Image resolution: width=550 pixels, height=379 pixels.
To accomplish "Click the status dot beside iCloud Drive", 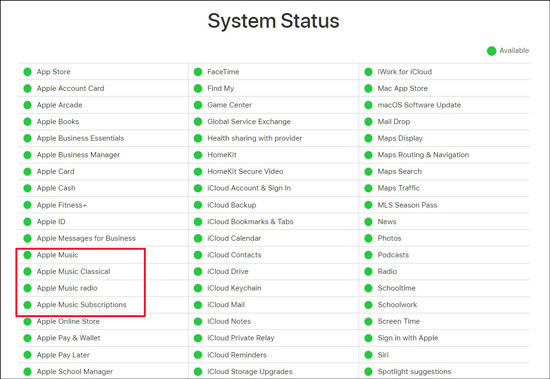I will [198, 272].
